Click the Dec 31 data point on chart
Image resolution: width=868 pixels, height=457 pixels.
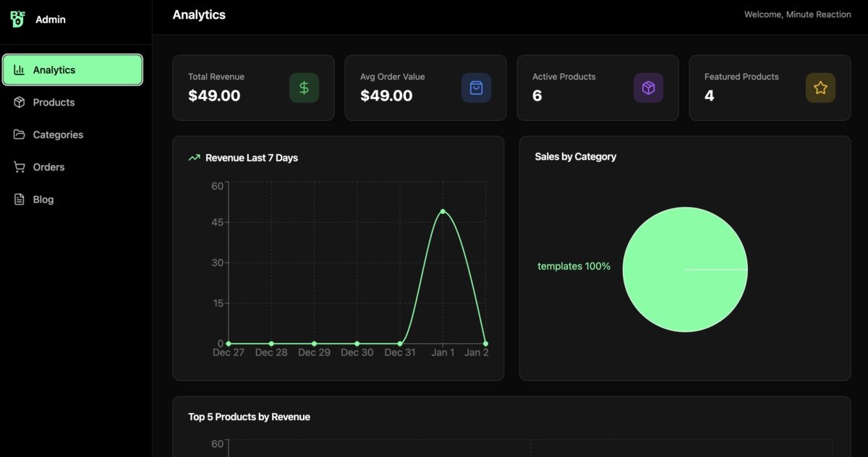tap(400, 343)
